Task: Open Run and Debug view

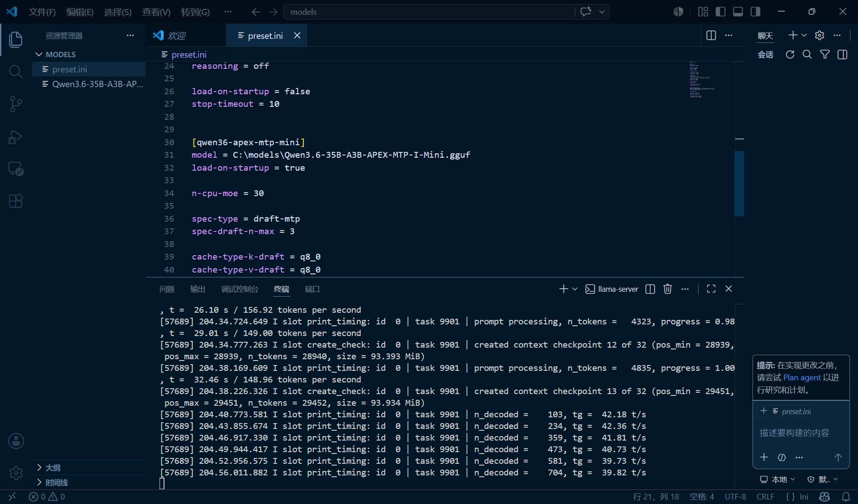Action: point(16,137)
